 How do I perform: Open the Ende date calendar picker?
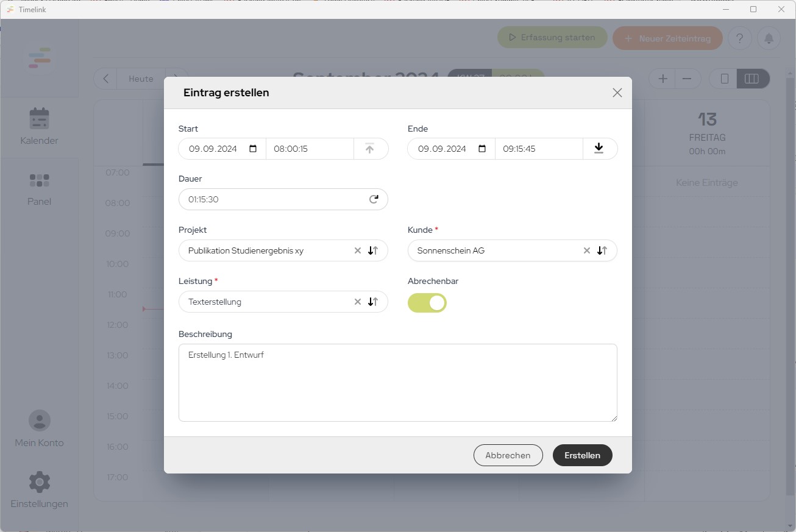pyautogui.click(x=482, y=149)
